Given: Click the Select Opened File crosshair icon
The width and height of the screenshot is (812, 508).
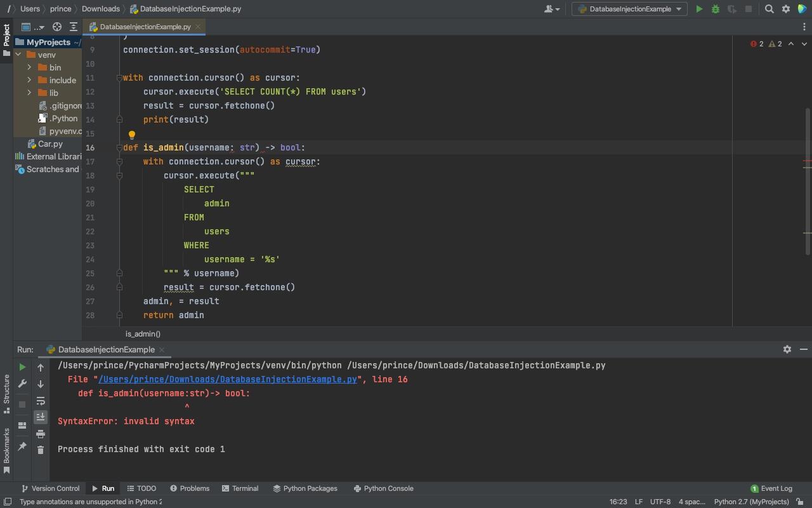Looking at the screenshot, I should coord(57,27).
